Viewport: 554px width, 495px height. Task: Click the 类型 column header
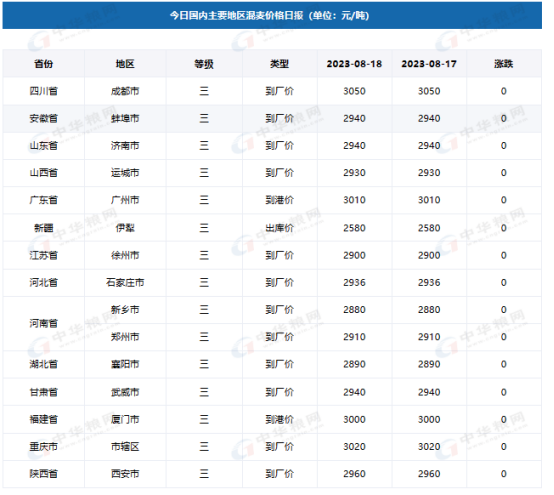coord(279,64)
